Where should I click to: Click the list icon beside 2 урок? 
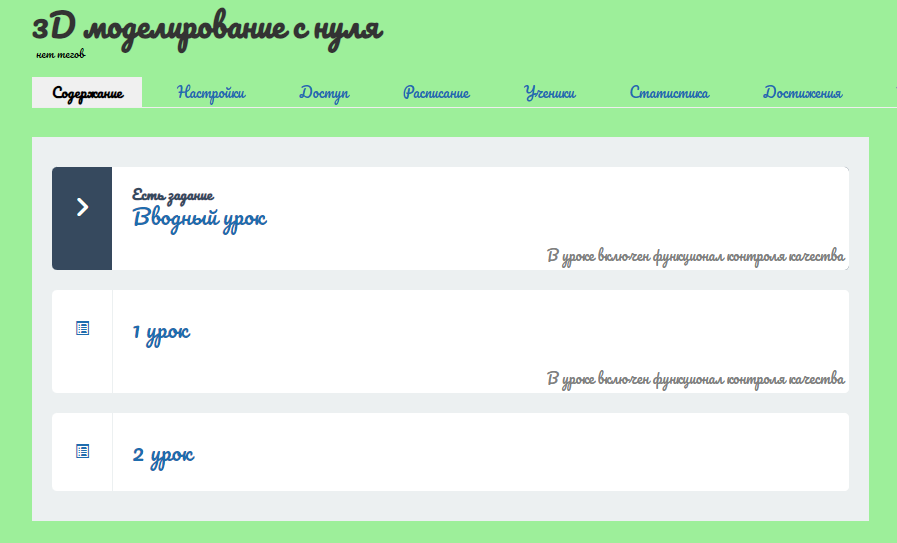(x=82, y=451)
